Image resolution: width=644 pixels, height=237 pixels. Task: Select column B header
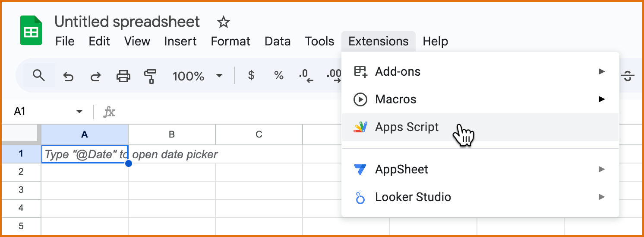pyautogui.click(x=171, y=135)
